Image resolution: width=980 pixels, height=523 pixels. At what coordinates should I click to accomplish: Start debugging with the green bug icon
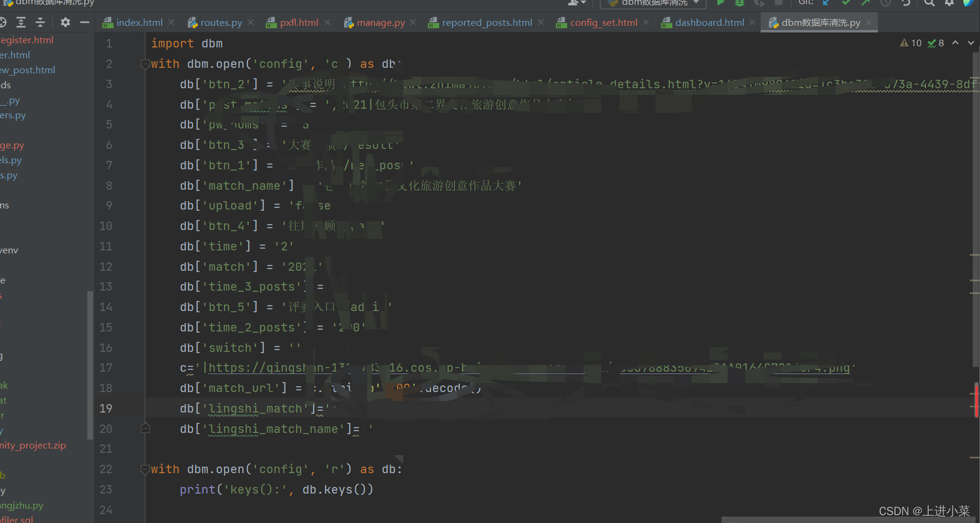tap(740, 2)
